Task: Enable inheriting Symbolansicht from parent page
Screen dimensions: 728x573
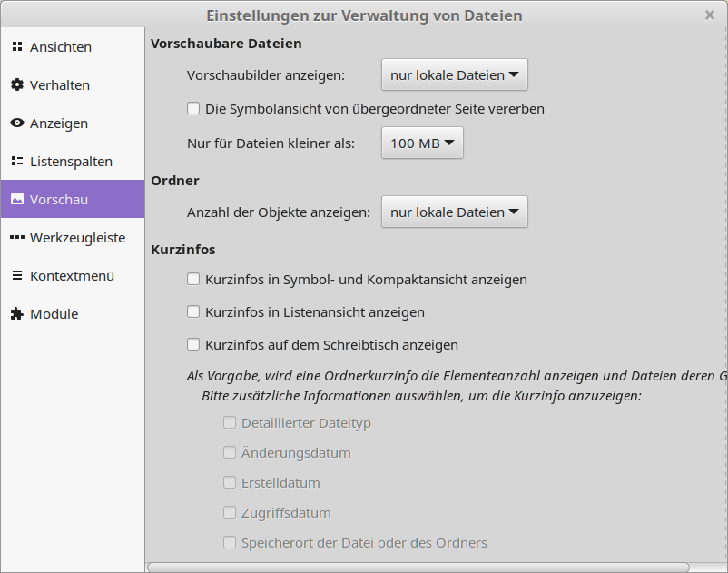Action: coord(193,109)
